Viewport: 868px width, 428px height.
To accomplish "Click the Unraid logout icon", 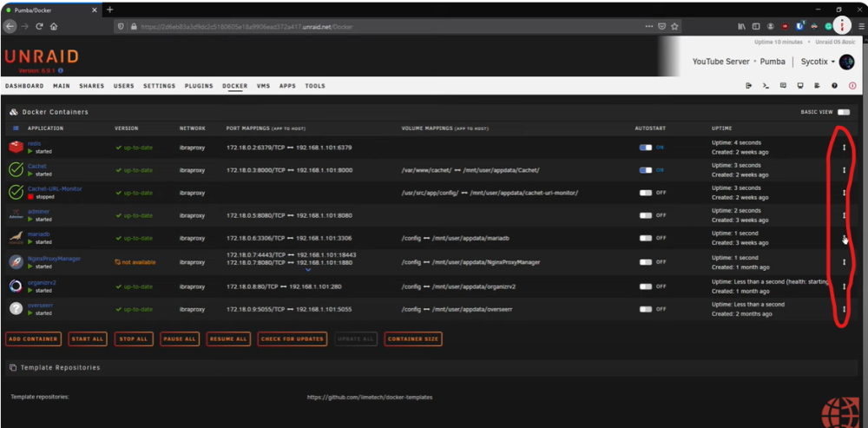I will [748, 86].
